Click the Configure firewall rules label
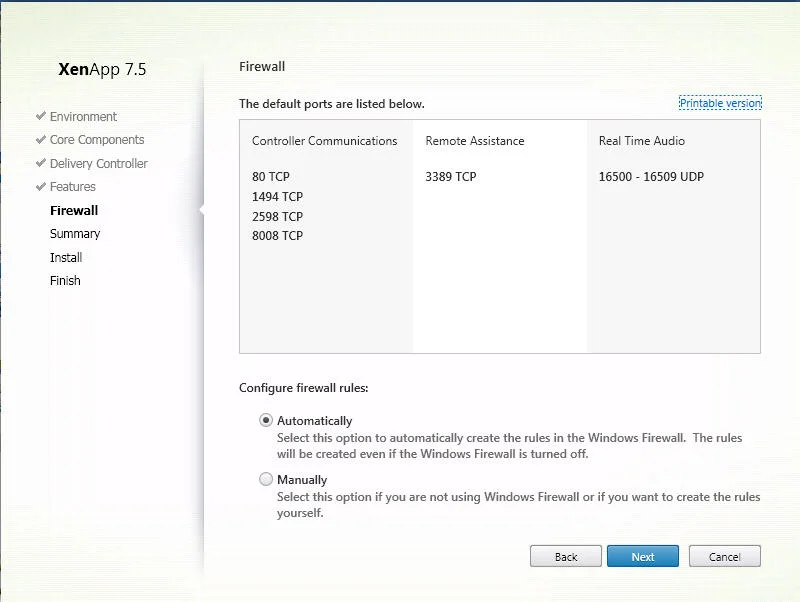This screenshot has height=602, width=800. [x=303, y=388]
